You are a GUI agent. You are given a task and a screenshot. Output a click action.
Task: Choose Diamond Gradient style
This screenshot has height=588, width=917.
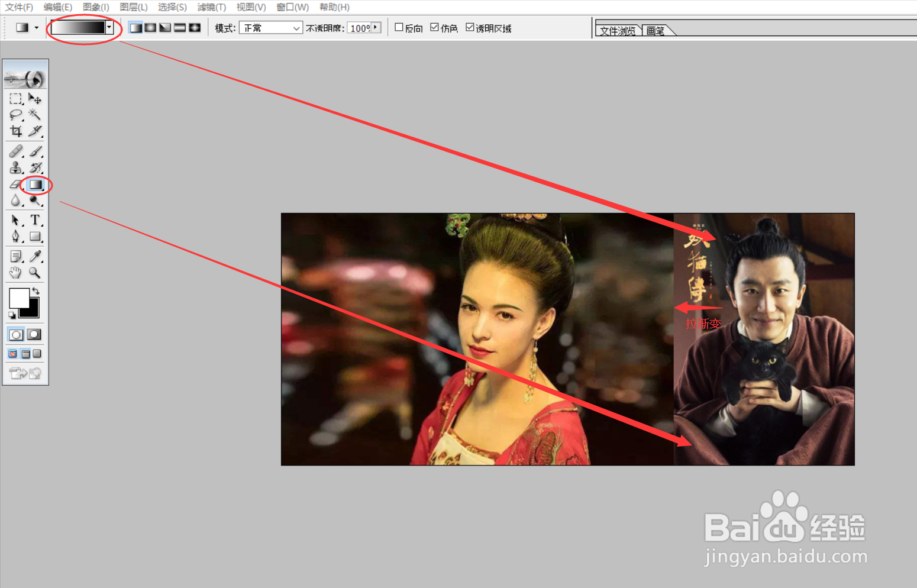pos(195,28)
